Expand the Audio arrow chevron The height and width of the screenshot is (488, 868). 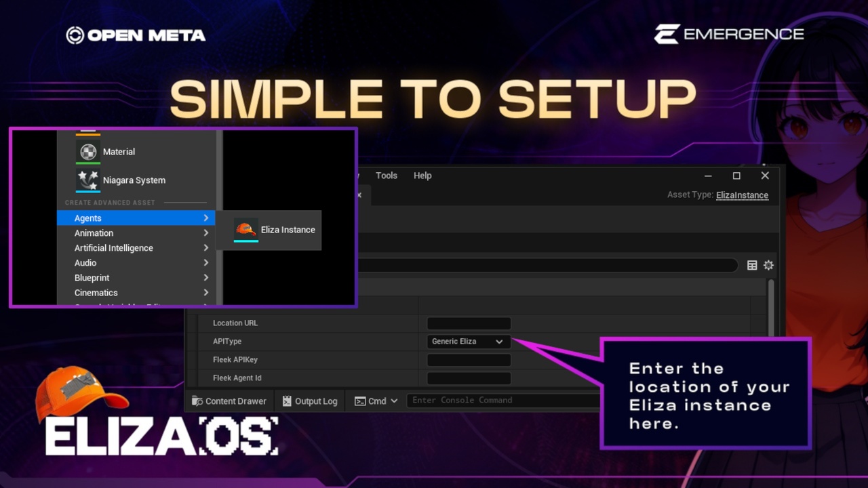[206, 263]
